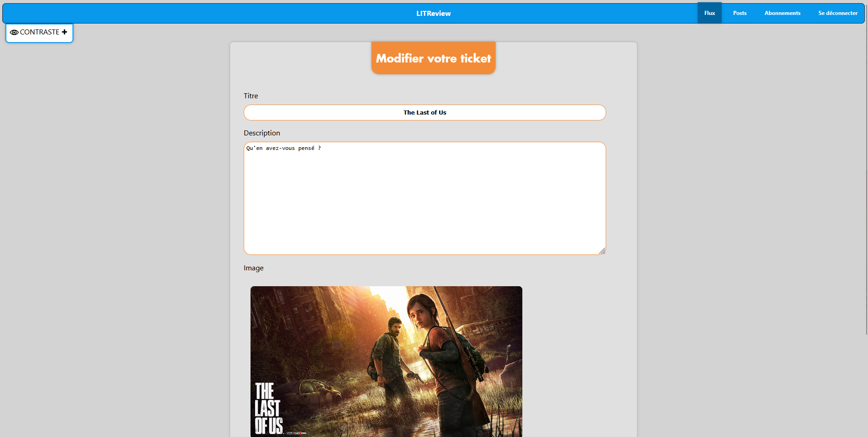The image size is (868, 437).
Task: Click the eye icon in the CONTRASTE button
Action: tap(14, 33)
